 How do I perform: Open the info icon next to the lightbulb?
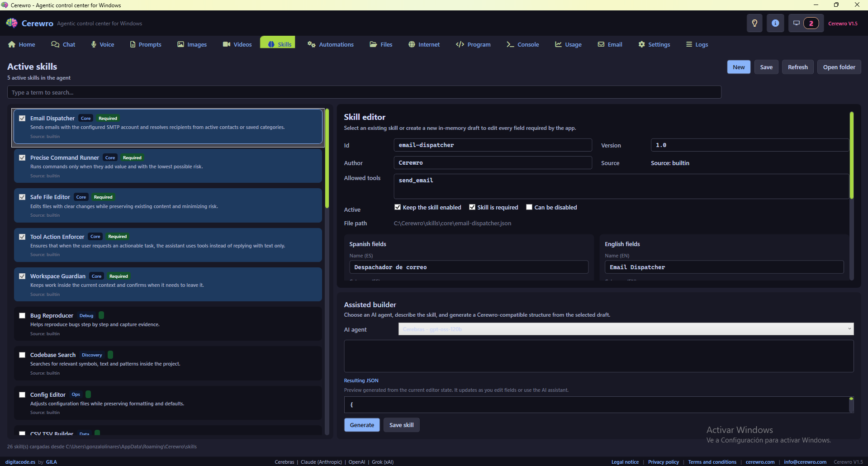point(775,23)
